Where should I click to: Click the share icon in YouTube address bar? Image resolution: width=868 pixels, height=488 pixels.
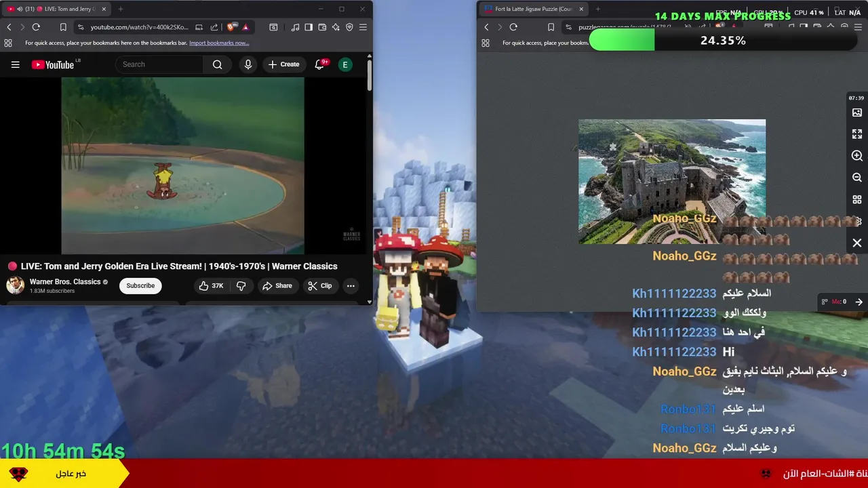point(214,27)
